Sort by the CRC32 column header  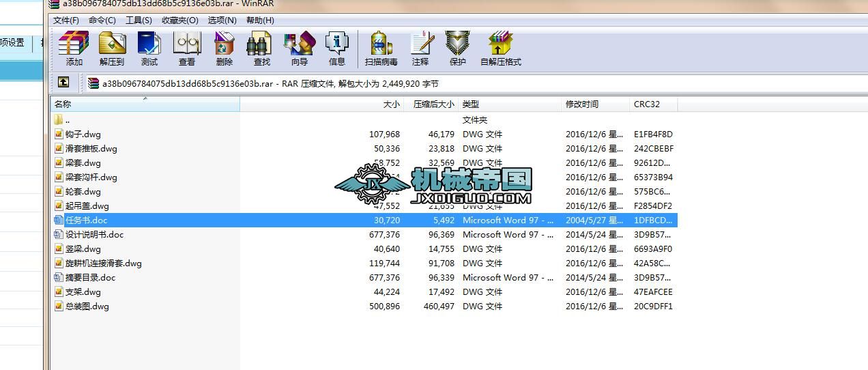pos(653,104)
